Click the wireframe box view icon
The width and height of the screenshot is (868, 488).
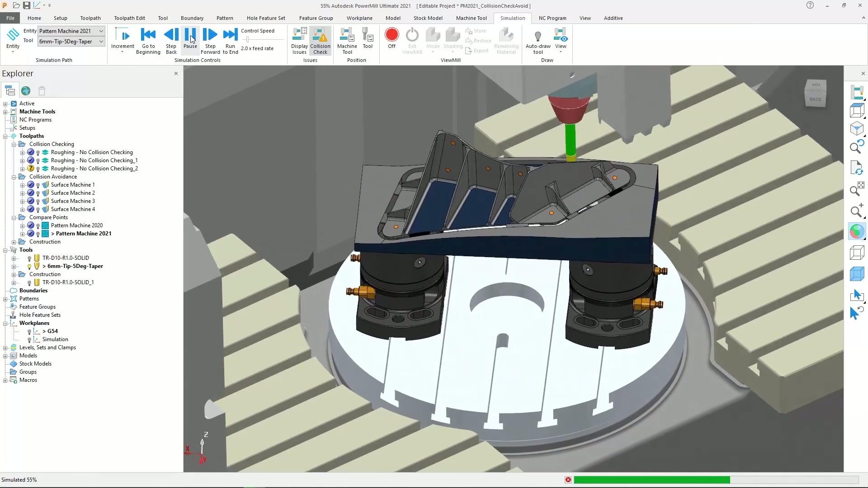857,253
